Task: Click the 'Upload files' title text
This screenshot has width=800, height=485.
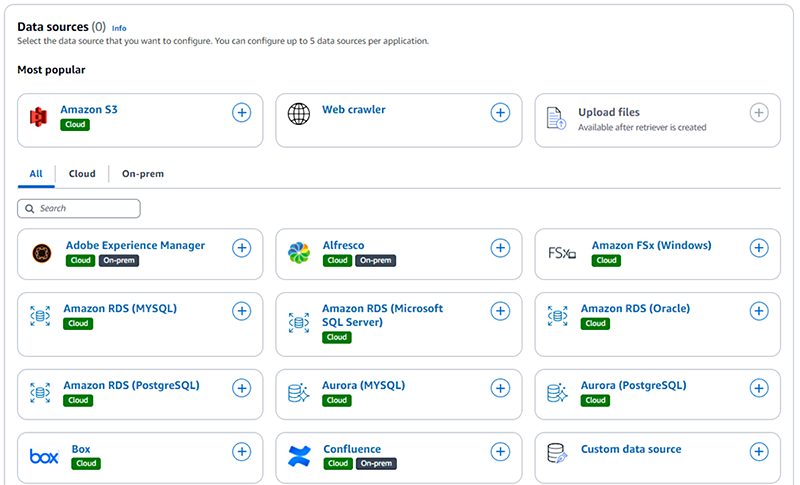Action: point(609,112)
